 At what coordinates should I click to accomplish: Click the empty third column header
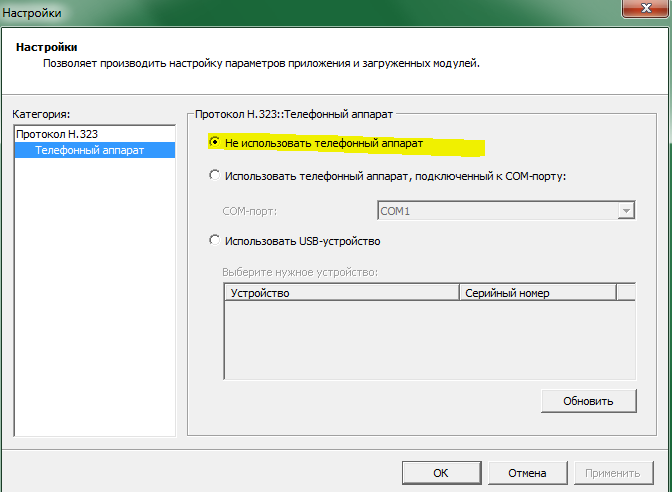[x=626, y=293]
